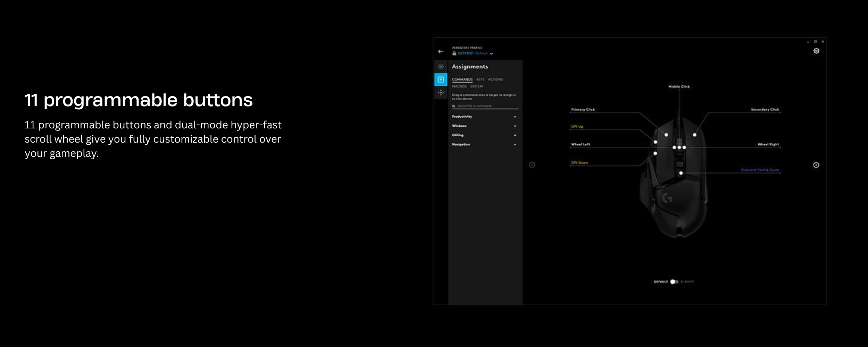This screenshot has width=868, height=347.
Task: Toggle Default to G-Shift switch
Action: click(674, 282)
